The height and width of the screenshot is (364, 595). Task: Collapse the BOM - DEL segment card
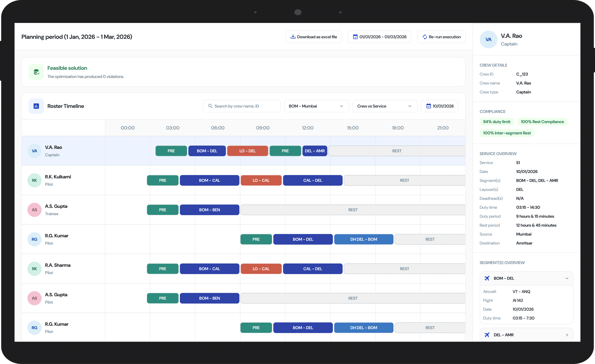tap(567, 278)
